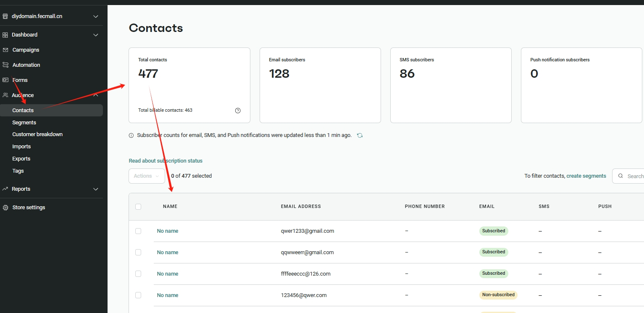Screen dimensions: 644x313
Task: Open Read about subscription status link
Action: pos(166,161)
